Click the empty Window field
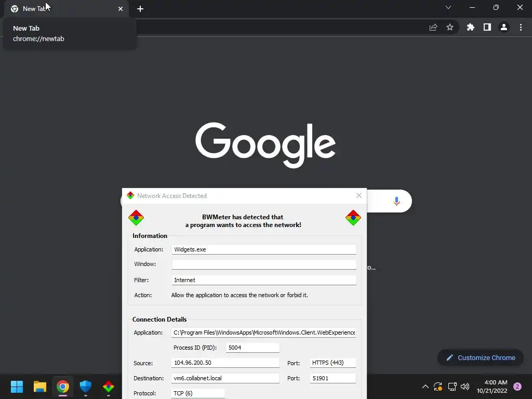Screen dimensions: 532x399 (264, 264)
